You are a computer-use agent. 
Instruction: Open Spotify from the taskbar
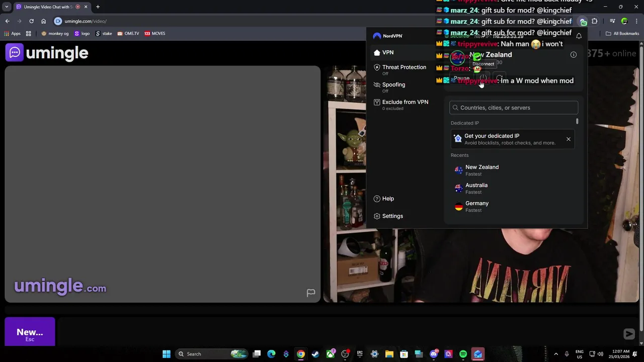[463, 354]
